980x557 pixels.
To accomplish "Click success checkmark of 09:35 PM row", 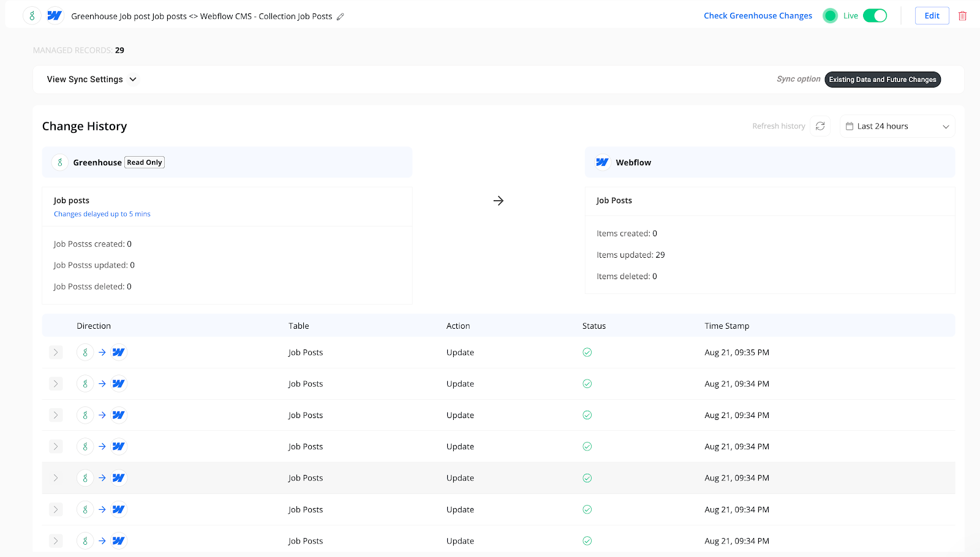I will pos(587,353).
